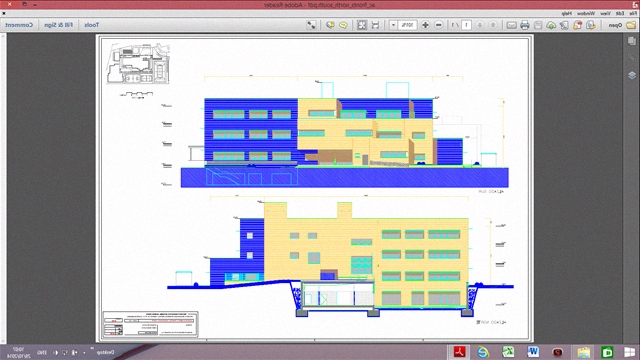Zoom out with the minus button
The image size is (640, 360).
pyautogui.click(x=439, y=25)
